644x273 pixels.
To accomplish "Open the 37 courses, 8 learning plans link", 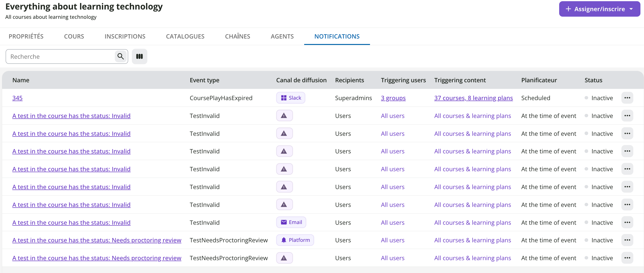I will click(x=473, y=98).
